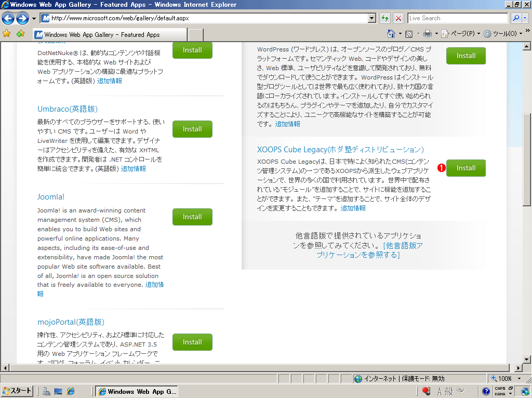The image size is (532, 398).
Task: Install Umbraco with its Install button
Action: pyautogui.click(x=192, y=129)
